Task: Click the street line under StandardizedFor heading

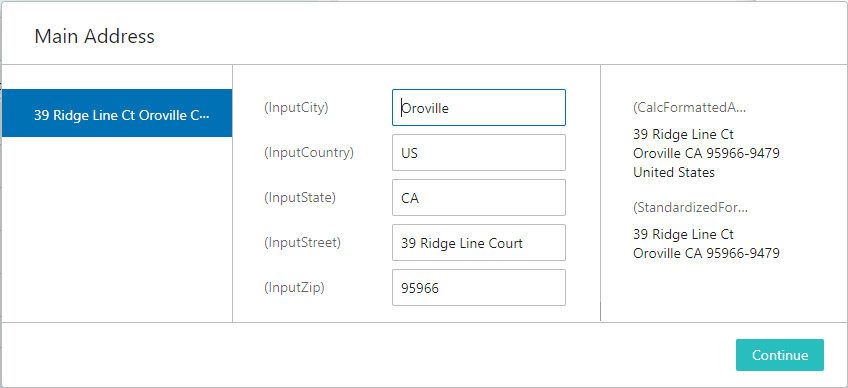Action: coord(684,234)
